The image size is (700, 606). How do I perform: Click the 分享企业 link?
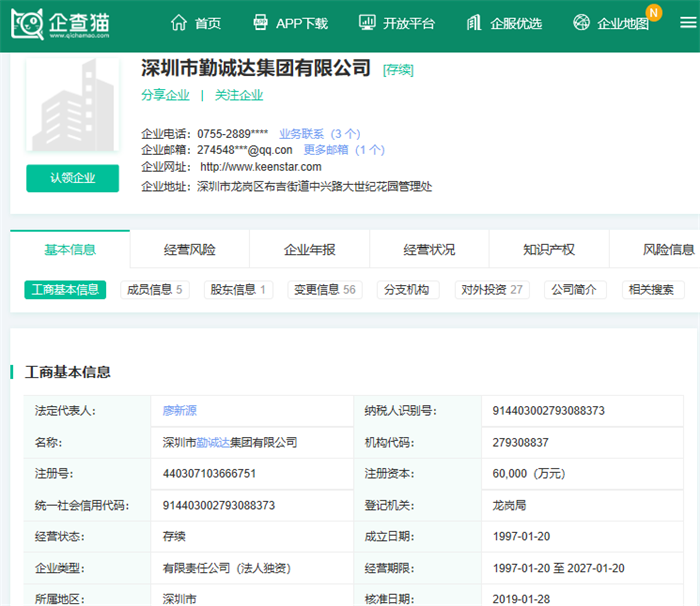coord(165,95)
